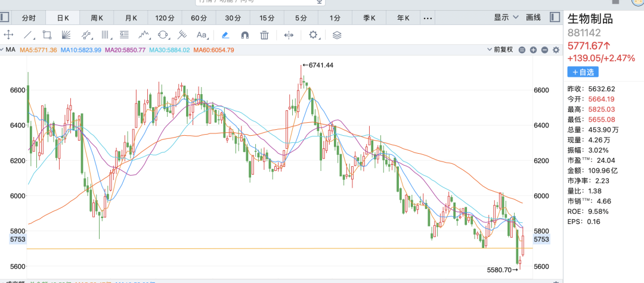Viewport: 644px width, 283px height.
Task: Open the 前复权 adjustment dropdown
Action: (x=500, y=50)
